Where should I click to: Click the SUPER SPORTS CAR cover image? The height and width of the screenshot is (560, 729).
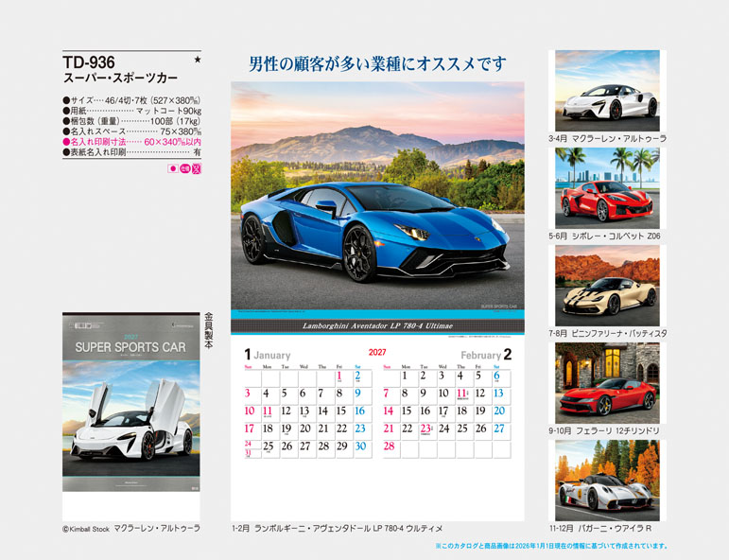pyautogui.click(x=131, y=402)
